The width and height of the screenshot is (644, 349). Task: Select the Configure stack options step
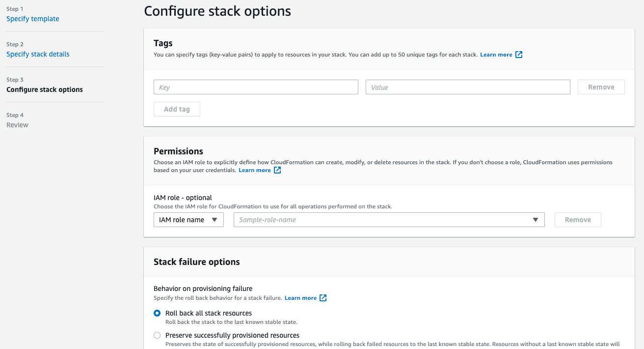45,89
